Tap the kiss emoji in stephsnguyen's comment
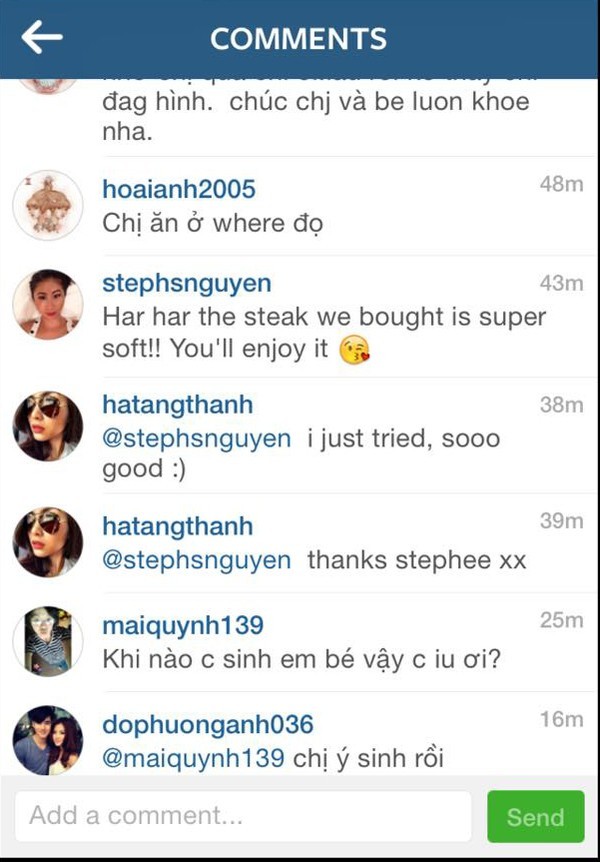This screenshot has width=600, height=862. [x=355, y=351]
